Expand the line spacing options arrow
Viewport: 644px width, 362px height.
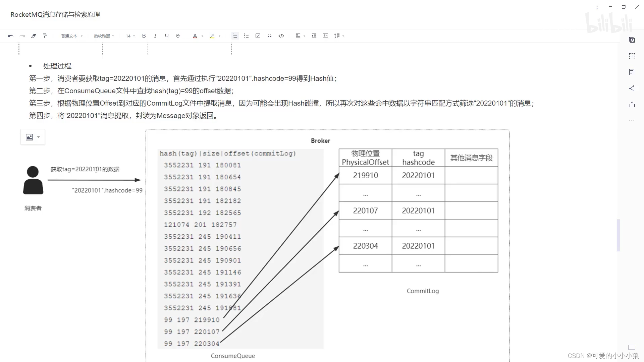[343, 36]
